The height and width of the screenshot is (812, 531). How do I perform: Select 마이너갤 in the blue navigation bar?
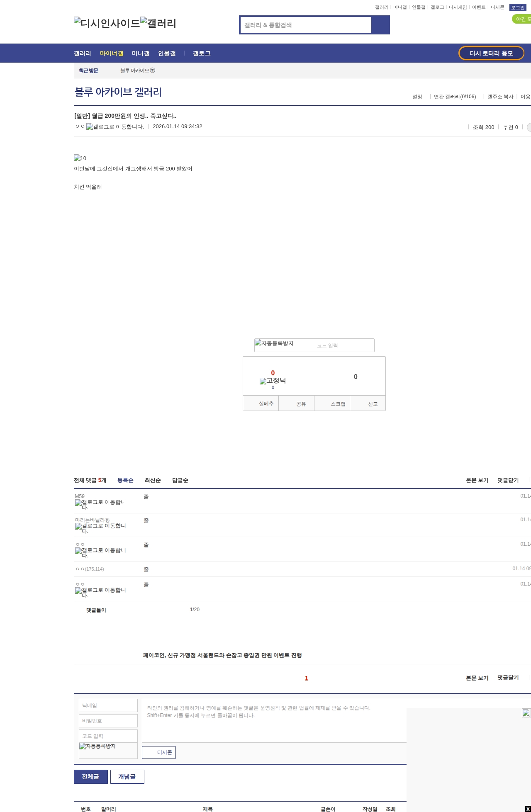(x=112, y=53)
